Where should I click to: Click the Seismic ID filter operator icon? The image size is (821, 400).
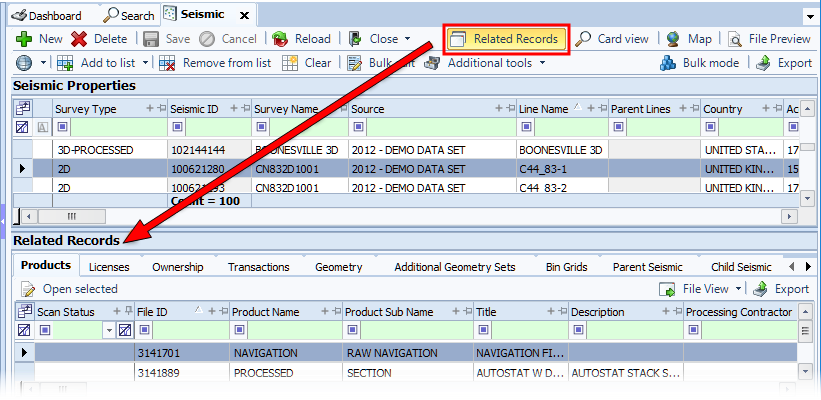(177, 127)
